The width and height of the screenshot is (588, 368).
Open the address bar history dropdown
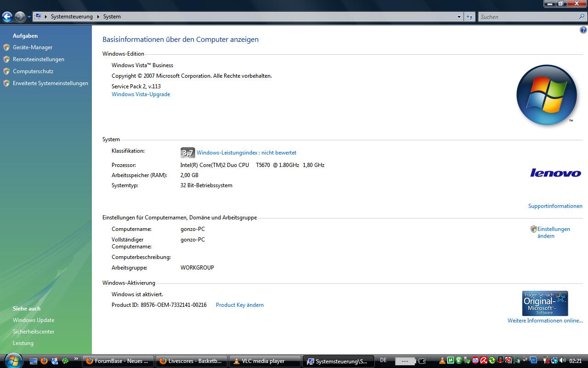(x=459, y=17)
